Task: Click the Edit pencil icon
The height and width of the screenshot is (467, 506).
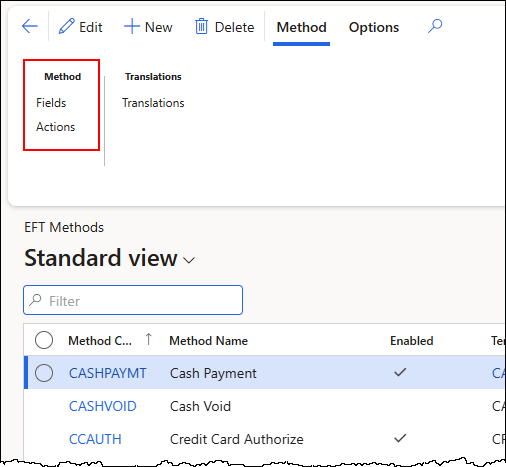Action: point(66,26)
